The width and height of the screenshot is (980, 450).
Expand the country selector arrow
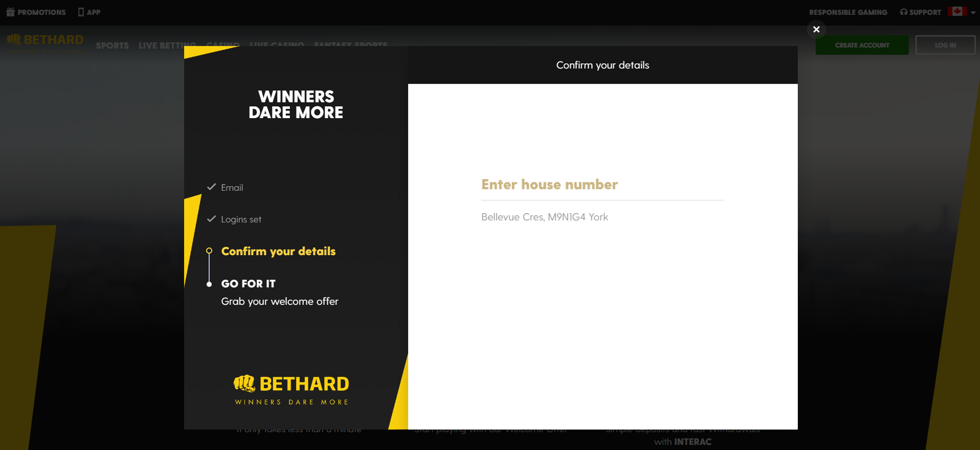coord(973,12)
